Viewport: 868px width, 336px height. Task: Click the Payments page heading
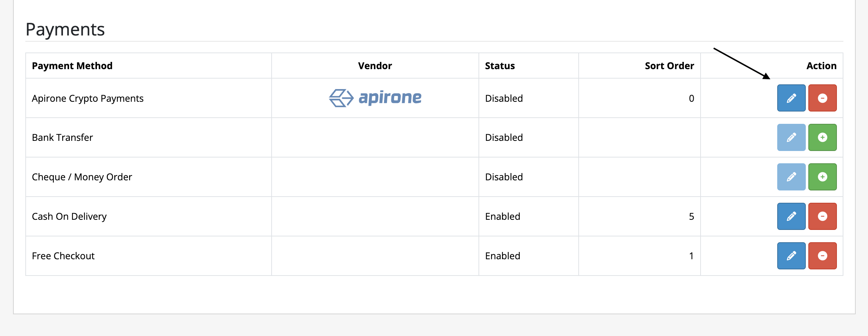(65, 29)
